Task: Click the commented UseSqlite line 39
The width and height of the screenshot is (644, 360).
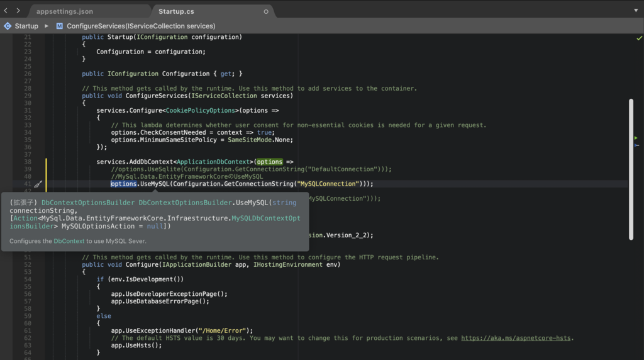Action: tap(252, 169)
